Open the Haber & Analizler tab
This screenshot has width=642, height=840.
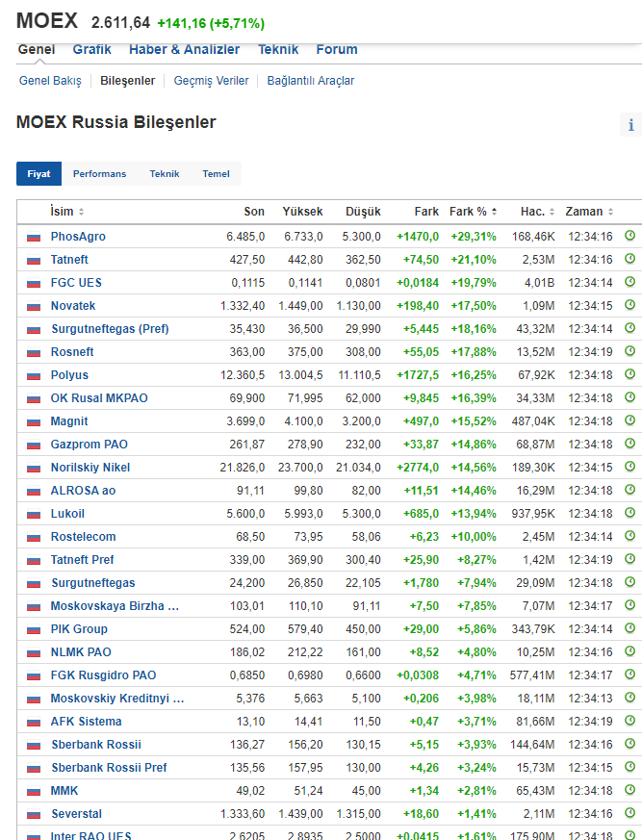(x=185, y=49)
